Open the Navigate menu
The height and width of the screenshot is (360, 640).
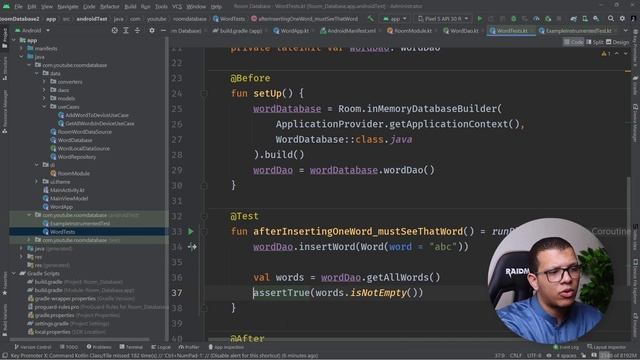click(68, 7)
